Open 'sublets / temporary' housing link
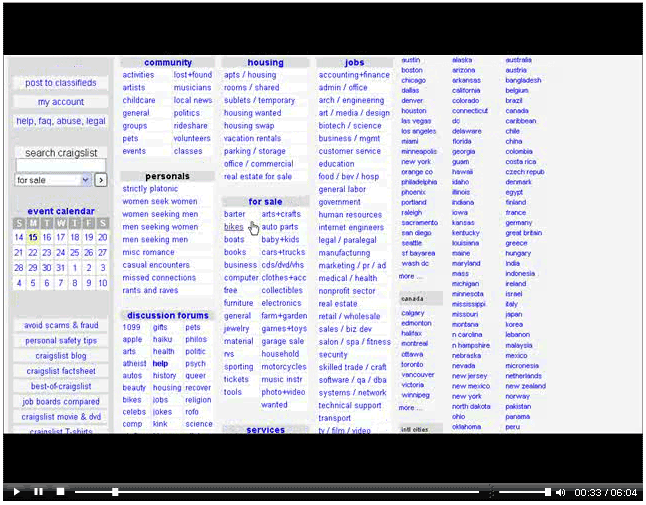This screenshot has height=505, width=646. [x=259, y=100]
